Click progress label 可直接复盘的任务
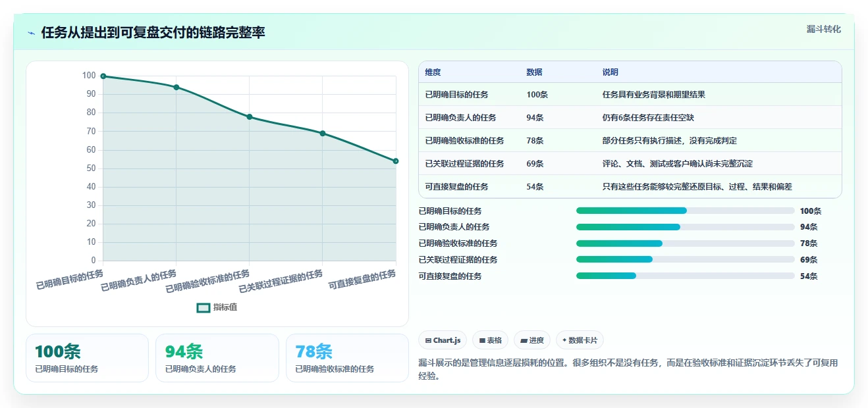Screen dimensions: 868x408 [450, 276]
